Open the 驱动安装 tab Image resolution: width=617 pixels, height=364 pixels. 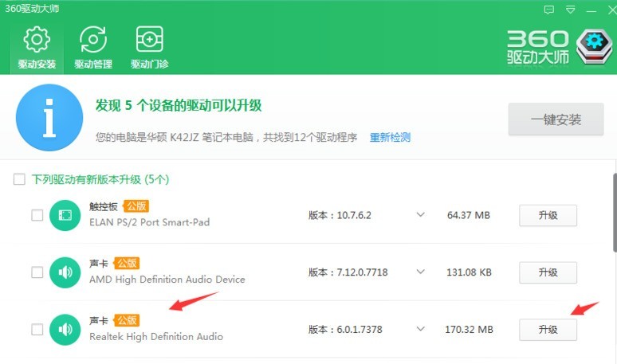coord(37,47)
